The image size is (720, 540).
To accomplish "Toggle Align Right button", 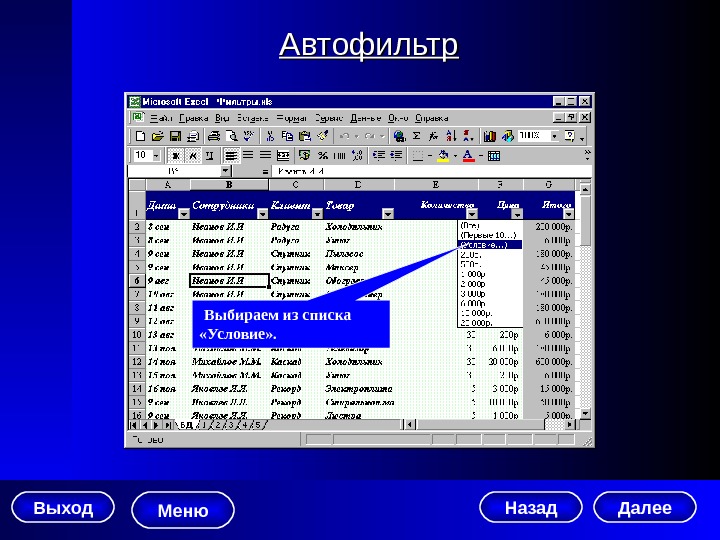I will click(x=265, y=156).
